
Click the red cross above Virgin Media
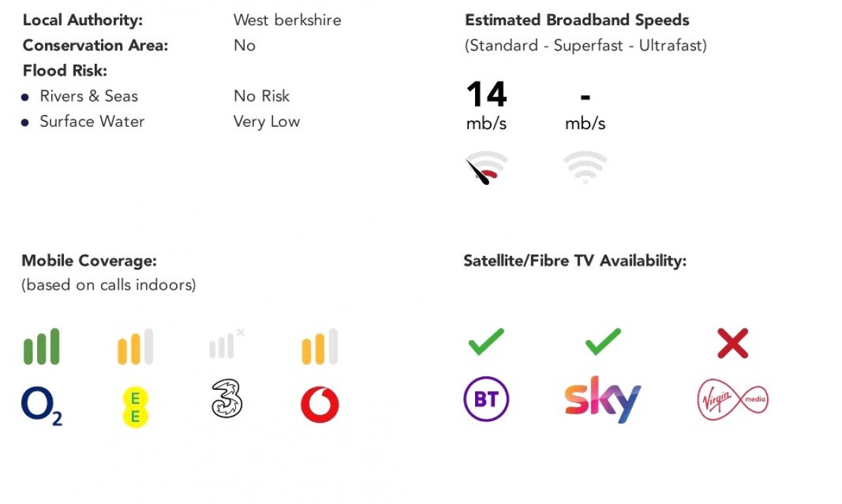(x=733, y=343)
